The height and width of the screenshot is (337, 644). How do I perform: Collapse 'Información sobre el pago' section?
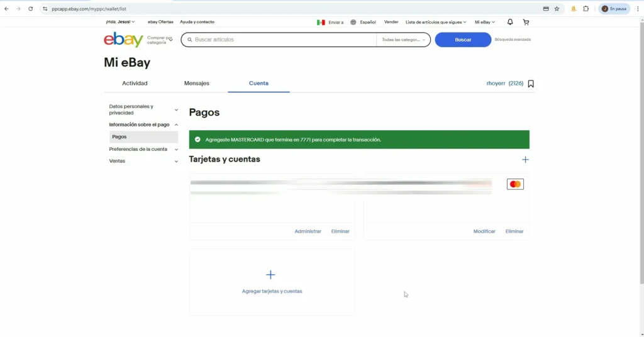(143, 124)
